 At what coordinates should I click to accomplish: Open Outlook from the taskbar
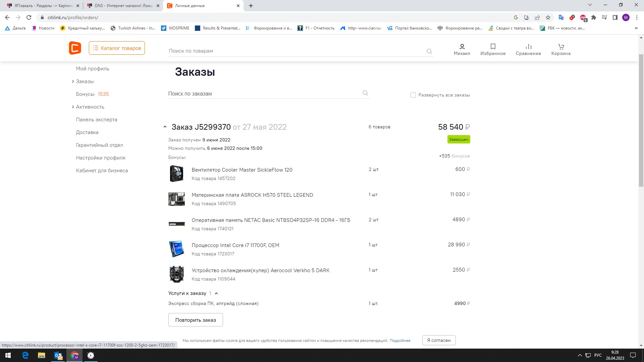tap(58, 355)
